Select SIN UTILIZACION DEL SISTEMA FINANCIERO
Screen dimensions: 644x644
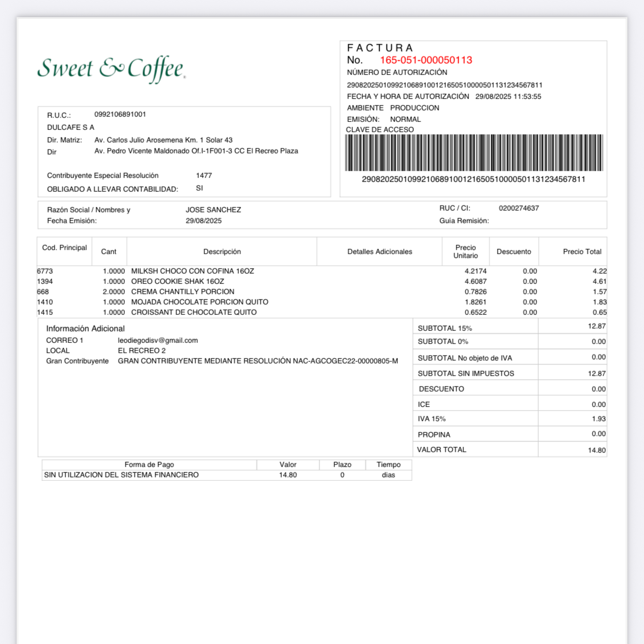pyautogui.click(x=121, y=475)
